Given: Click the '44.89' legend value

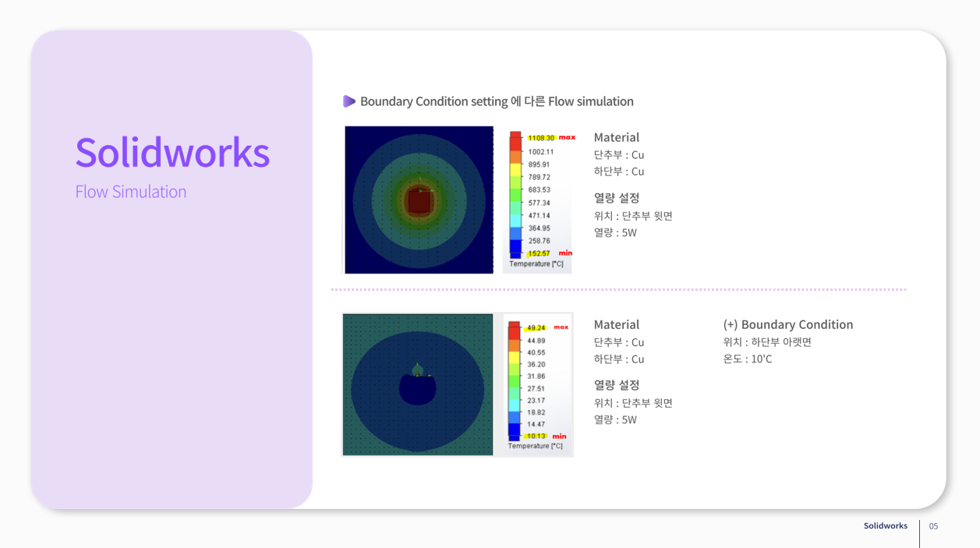Looking at the screenshot, I should click(536, 341).
